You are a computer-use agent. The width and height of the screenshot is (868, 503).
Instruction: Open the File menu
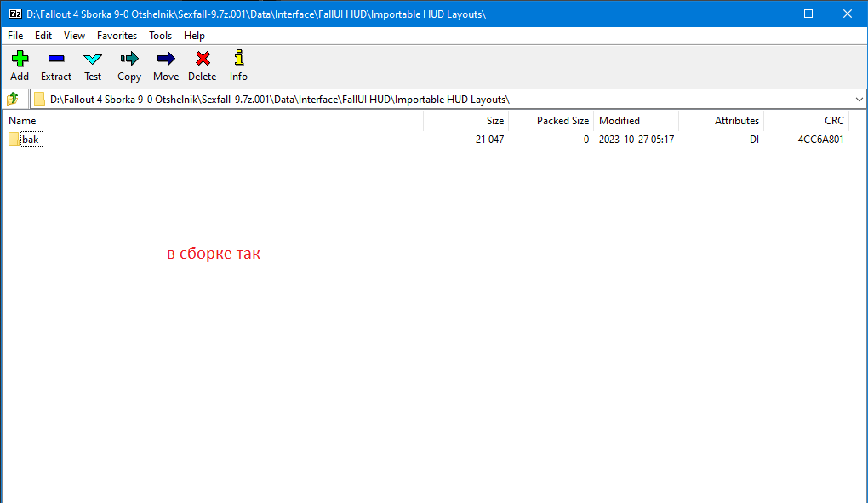(15, 36)
